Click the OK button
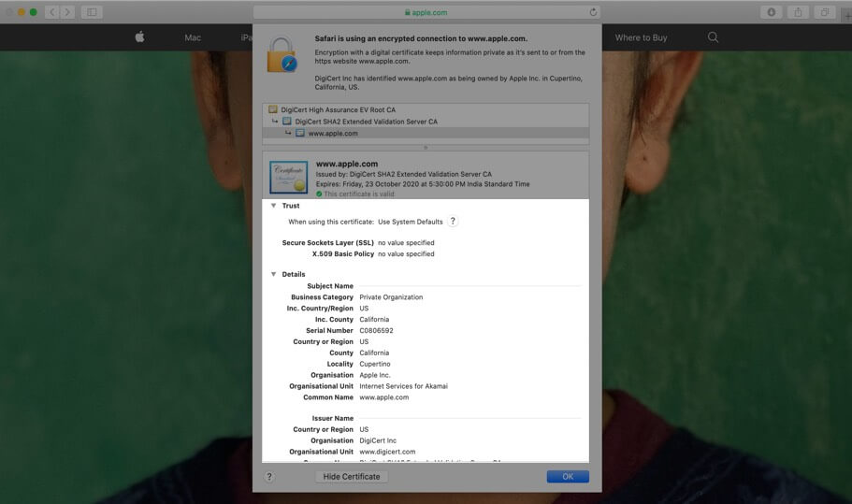Screen dimensions: 852x504 pos(568,476)
